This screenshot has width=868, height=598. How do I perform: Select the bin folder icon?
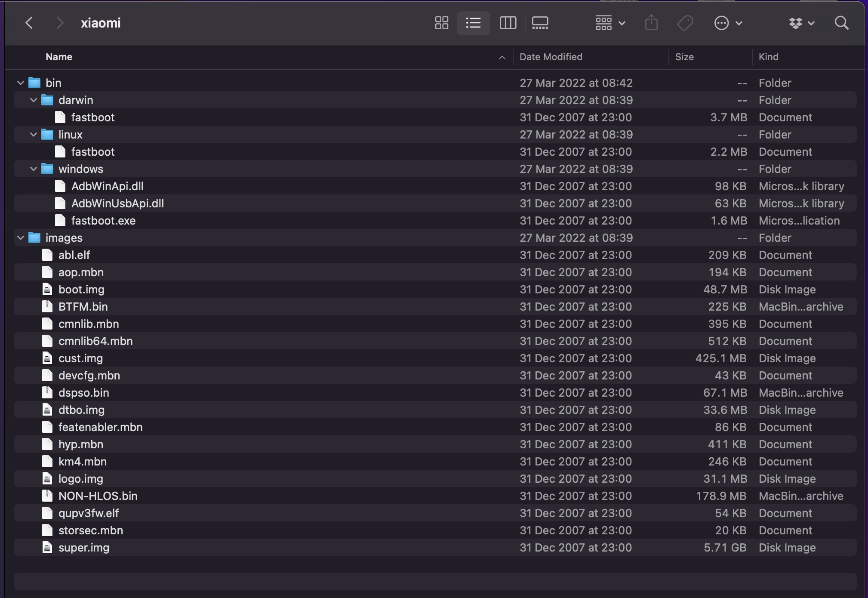click(34, 83)
